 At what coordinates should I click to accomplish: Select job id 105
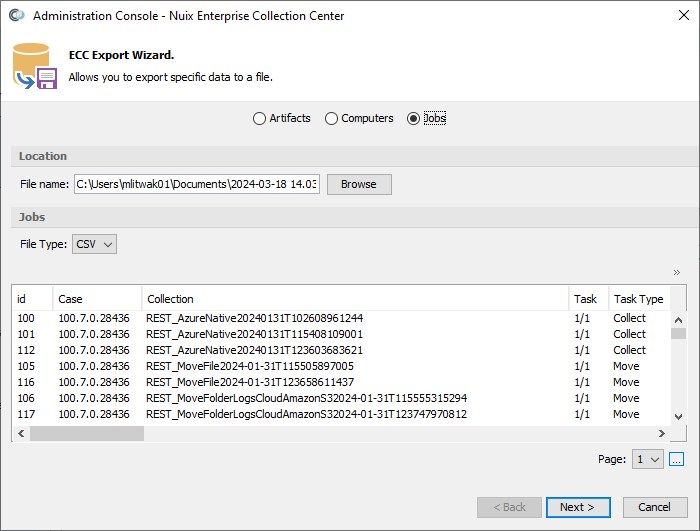(x=26, y=367)
